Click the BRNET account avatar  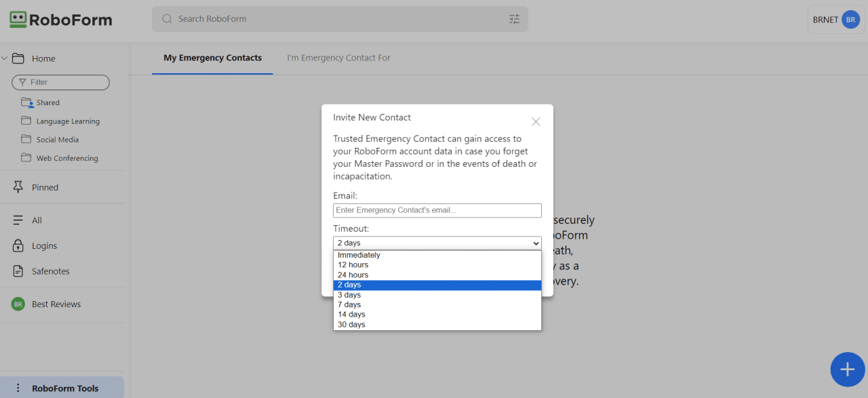coord(850,20)
